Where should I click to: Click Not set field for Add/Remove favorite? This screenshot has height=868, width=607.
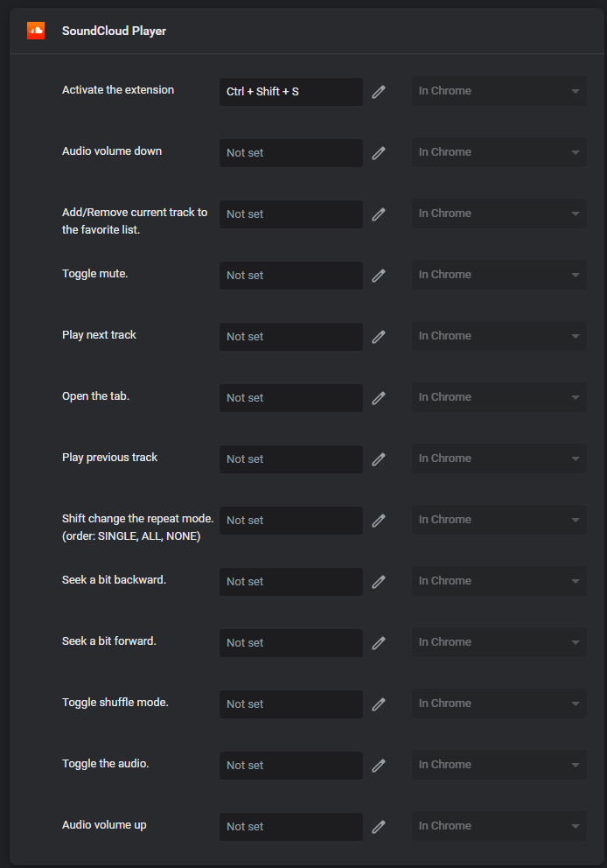[291, 214]
